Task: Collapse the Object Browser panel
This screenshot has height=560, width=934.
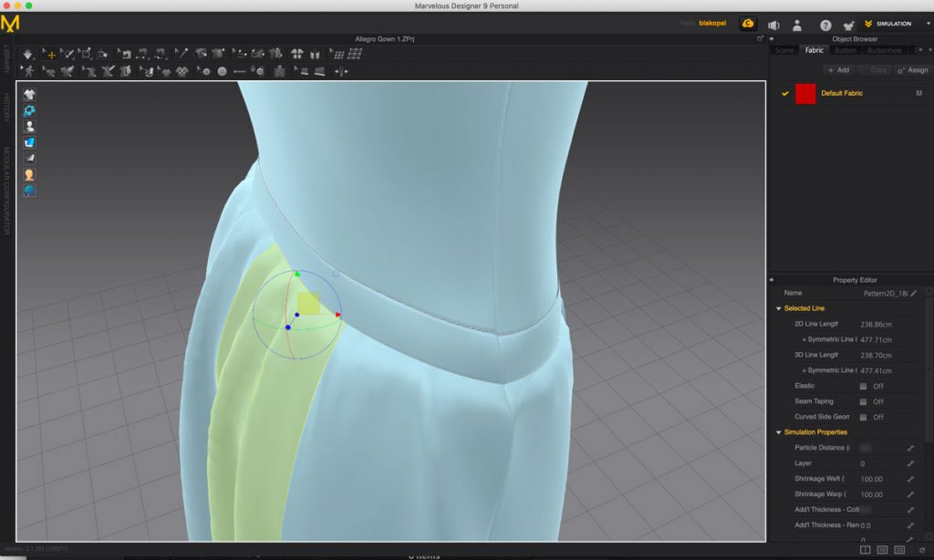Action: point(772,39)
